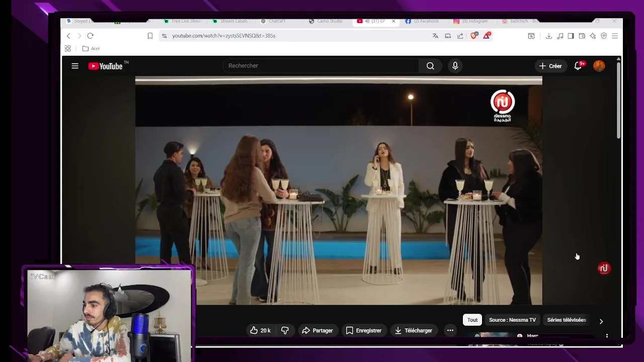Close the active YouTube tab
This screenshot has width=644, height=362.
[x=393, y=21]
